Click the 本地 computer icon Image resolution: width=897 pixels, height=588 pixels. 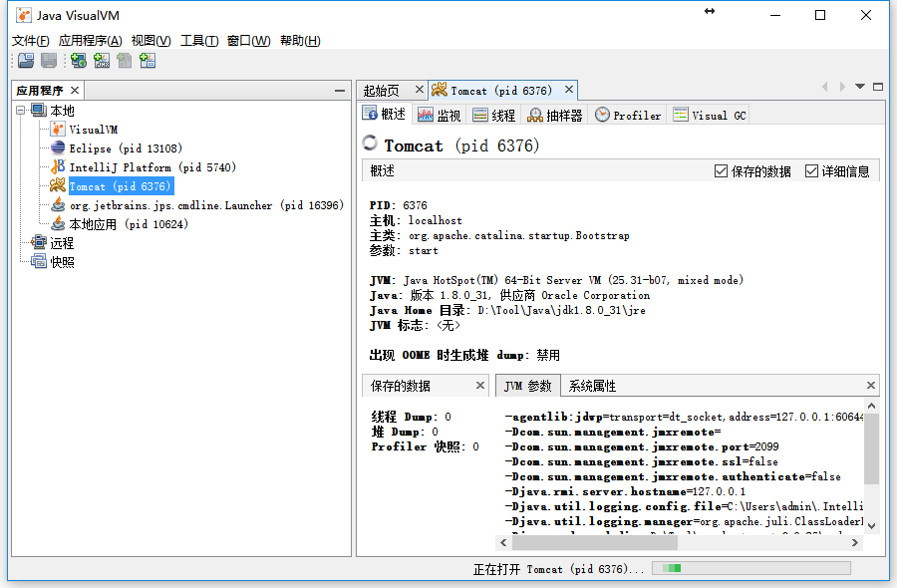coord(39,110)
